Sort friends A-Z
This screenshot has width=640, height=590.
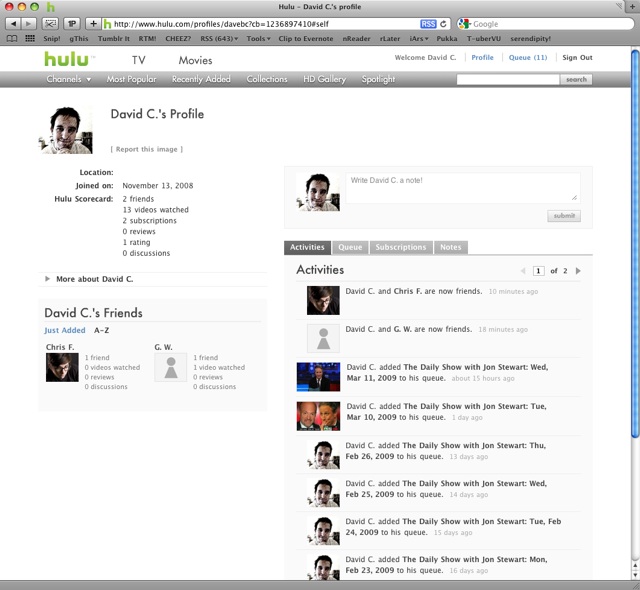(102, 330)
